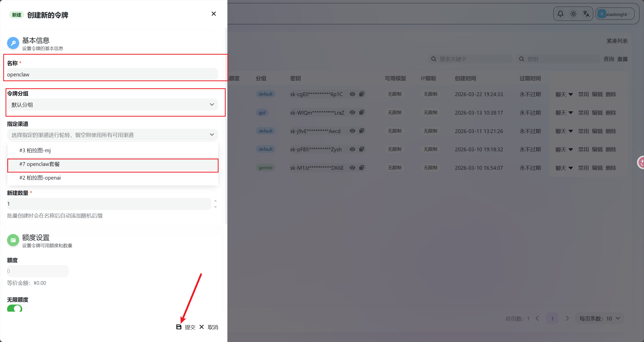
Task: Delete the sk-j9vE token
Action: 611,131
